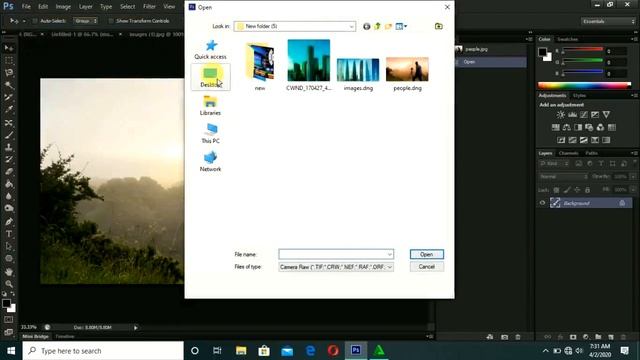Toggle Show Transform Controls checkbox
Screen dimensions: 640x360
coord(111,21)
